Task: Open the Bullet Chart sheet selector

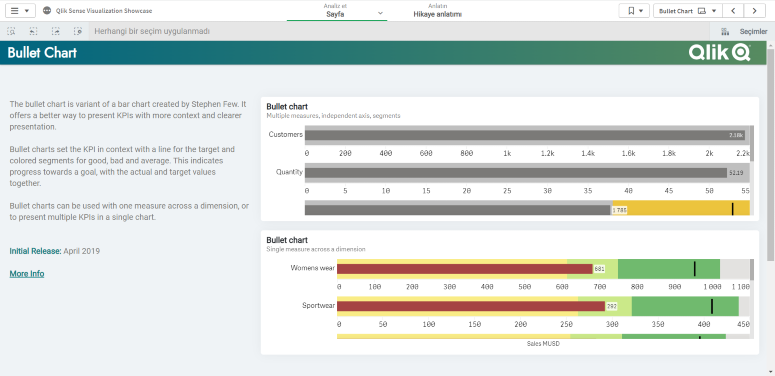Action: [688, 10]
